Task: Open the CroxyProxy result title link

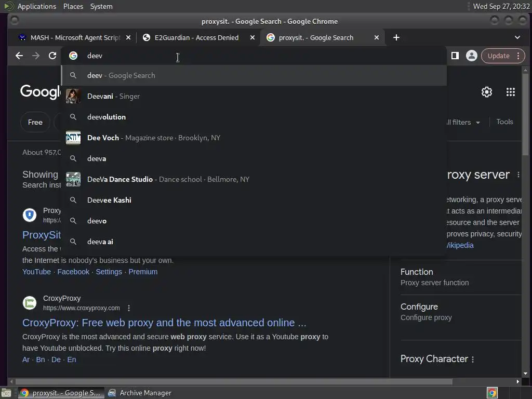Action: click(x=164, y=323)
